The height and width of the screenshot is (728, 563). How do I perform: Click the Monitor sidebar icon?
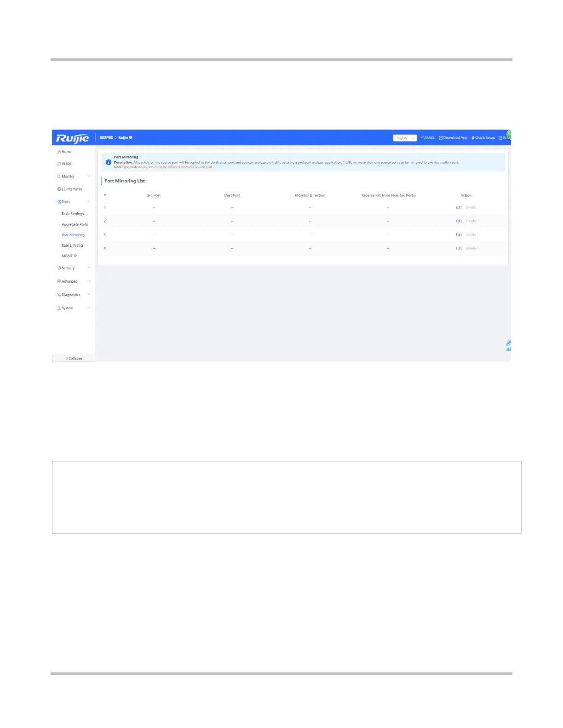point(59,176)
